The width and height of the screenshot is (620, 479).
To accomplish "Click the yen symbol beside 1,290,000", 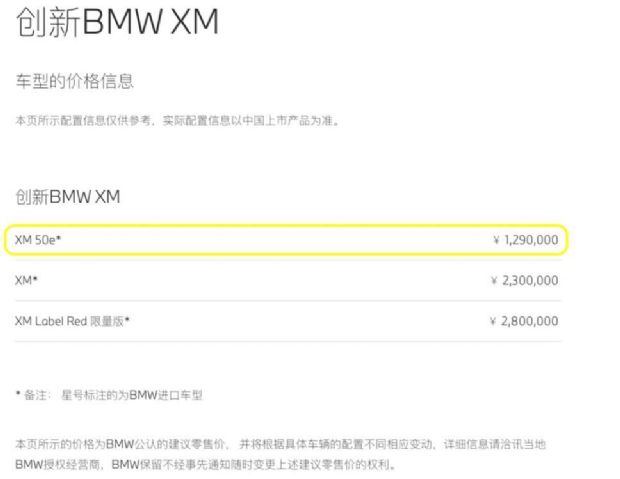I will tap(496, 240).
